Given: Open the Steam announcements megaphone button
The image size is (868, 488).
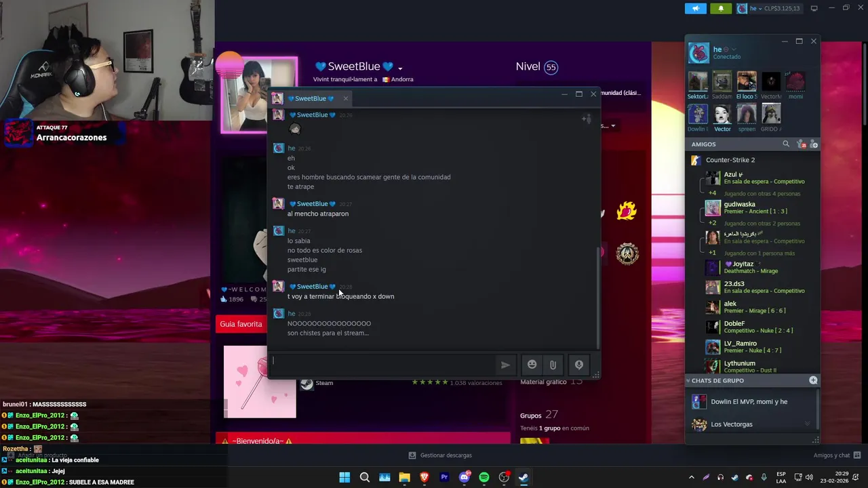Looking at the screenshot, I should tap(695, 8).
